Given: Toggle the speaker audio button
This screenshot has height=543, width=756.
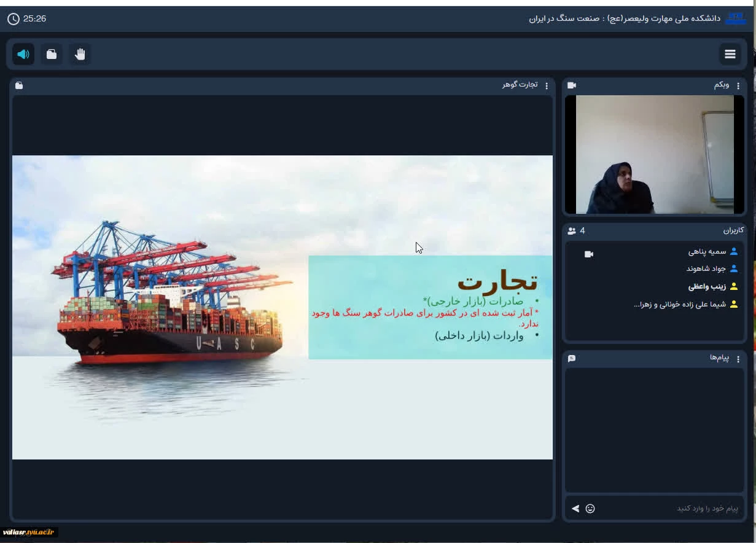Looking at the screenshot, I should click(23, 54).
